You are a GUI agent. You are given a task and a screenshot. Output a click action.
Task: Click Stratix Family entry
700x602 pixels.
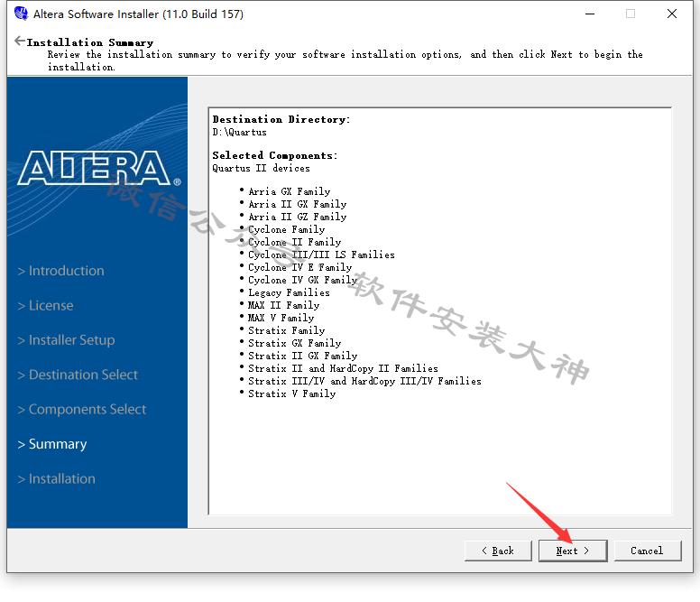pos(287,330)
